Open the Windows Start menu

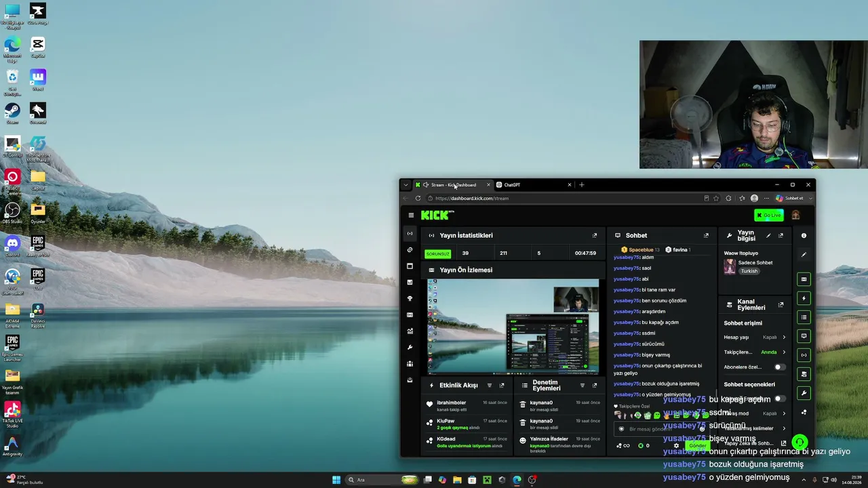pyautogui.click(x=336, y=480)
